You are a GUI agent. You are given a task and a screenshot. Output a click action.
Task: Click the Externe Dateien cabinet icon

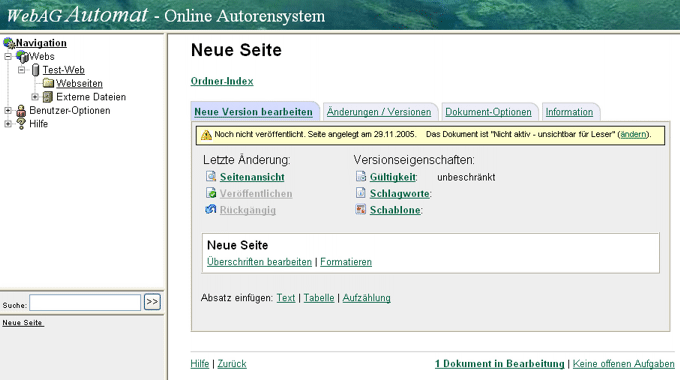pos(48,97)
